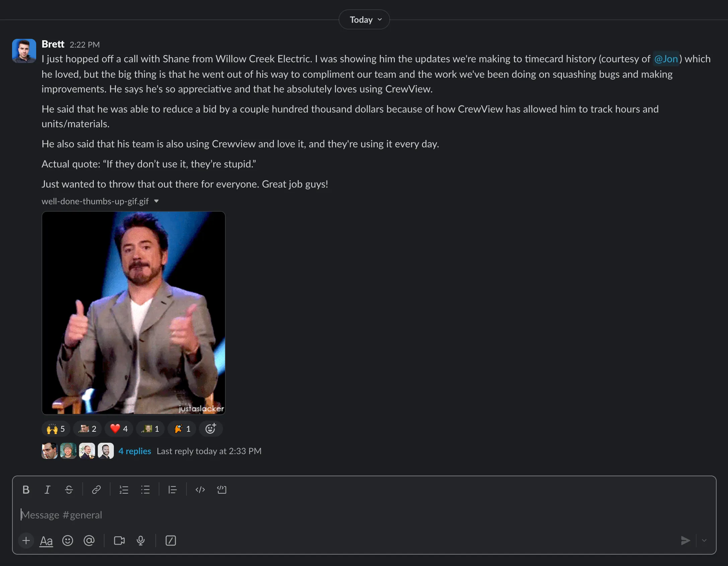Insert a link with the link icon

tap(96, 490)
